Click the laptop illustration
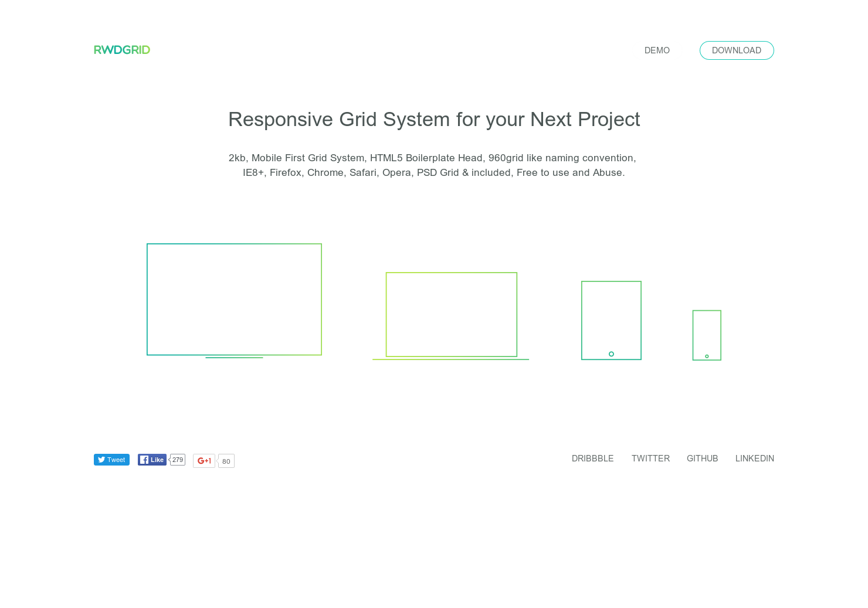Screen dimensions: 868x608 (x=451, y=314)
